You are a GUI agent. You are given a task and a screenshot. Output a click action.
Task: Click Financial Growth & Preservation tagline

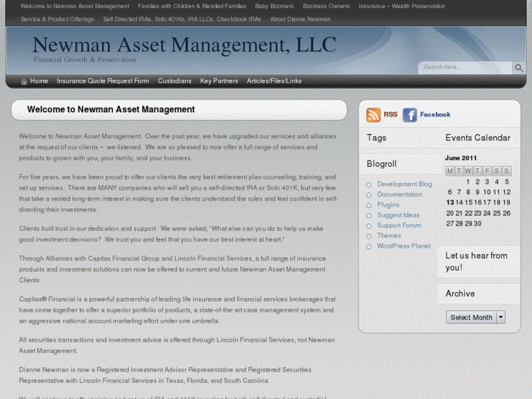tap(84, 60)
